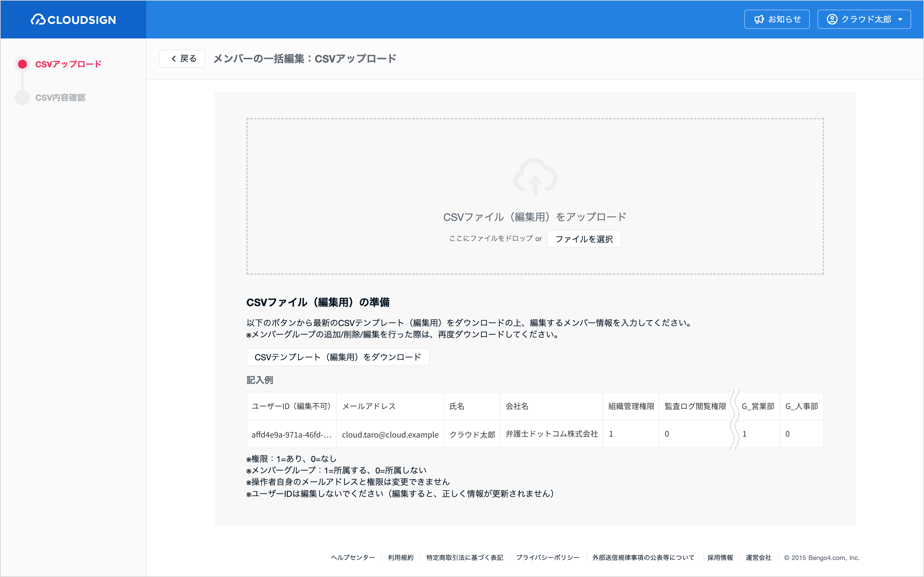The image size is (924, 577).
Task: Click the back chevron icon next to 戻る
Action: (174, 59)
